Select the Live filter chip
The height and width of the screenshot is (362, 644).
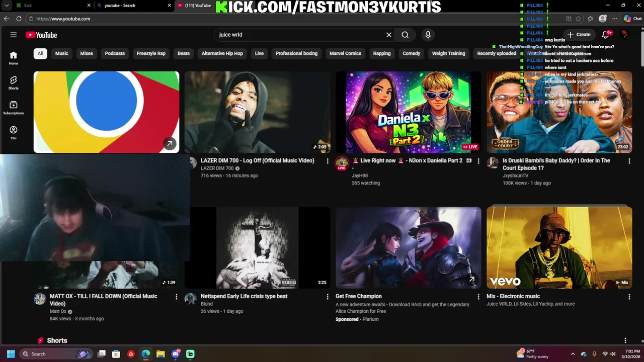259,53
